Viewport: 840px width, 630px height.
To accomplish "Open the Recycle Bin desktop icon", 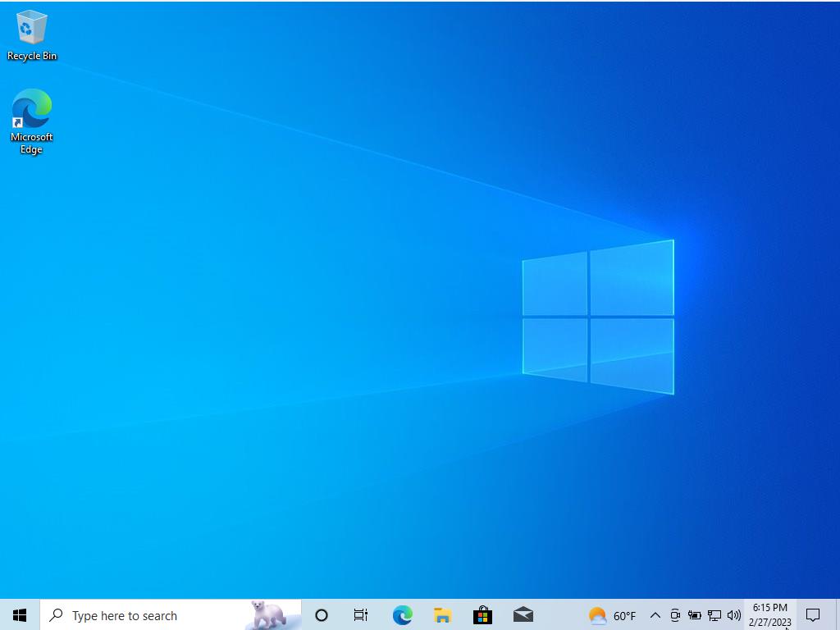I will 31,34.
